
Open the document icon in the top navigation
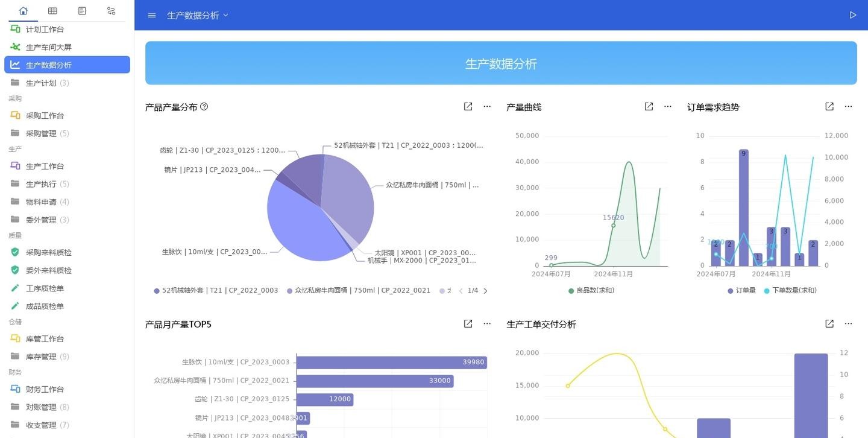tap(81, 10)
